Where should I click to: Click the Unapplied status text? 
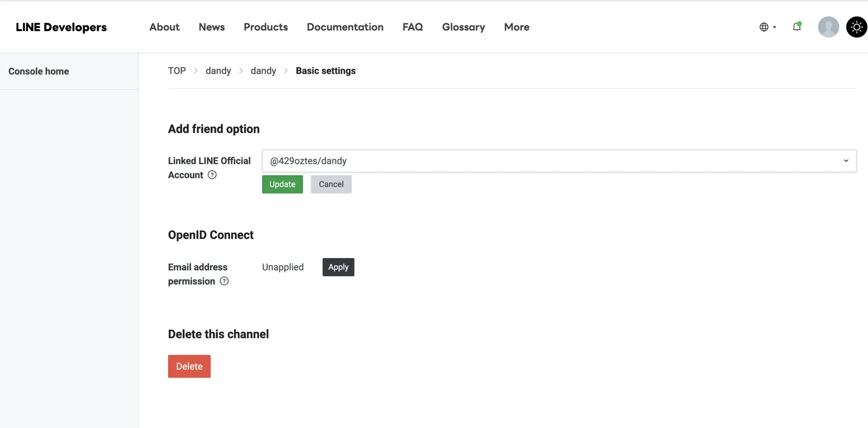coord(283,267)
